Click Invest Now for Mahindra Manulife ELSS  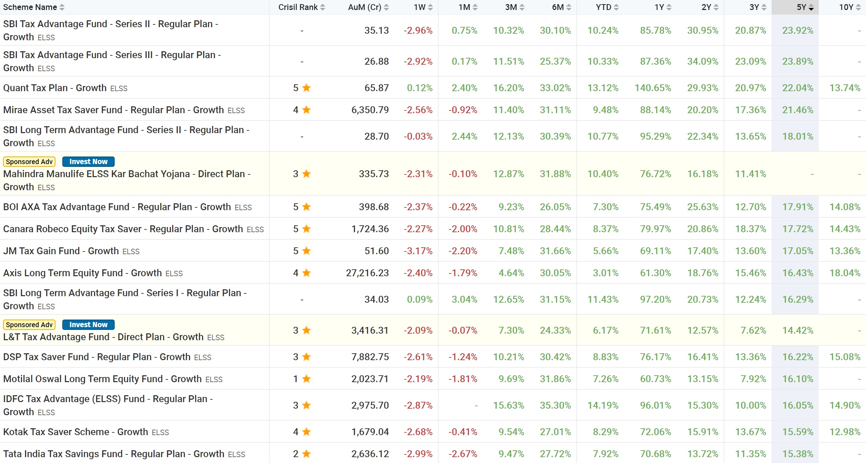tap(88, 162)
